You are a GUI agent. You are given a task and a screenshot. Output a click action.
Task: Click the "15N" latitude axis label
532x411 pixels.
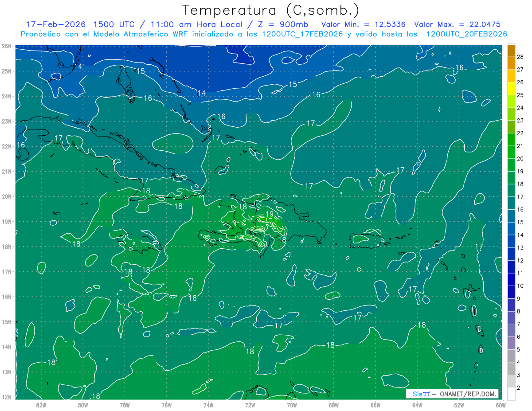[6, 322]
